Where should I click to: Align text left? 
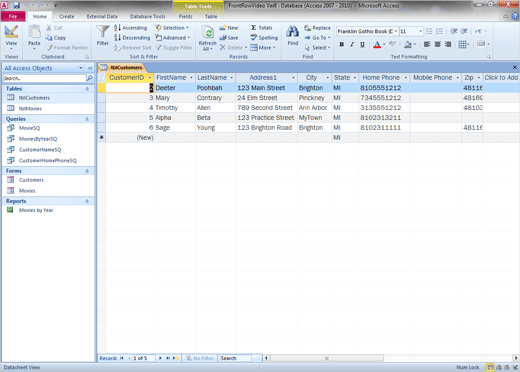click(x=427, y=44)
